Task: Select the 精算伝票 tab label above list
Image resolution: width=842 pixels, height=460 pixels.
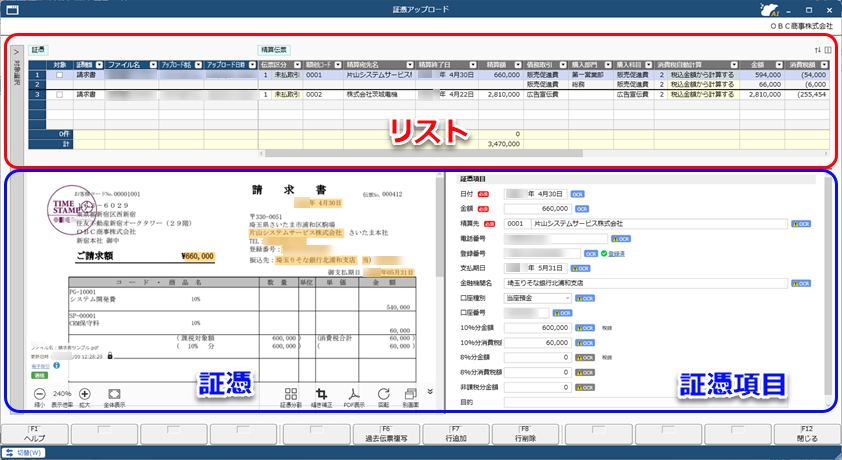Action: point(273,50)
